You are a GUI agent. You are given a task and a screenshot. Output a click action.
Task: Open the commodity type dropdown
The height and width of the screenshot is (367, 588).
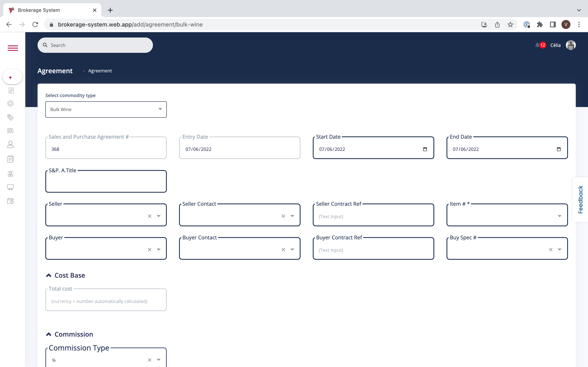click(x=106, y=109)
